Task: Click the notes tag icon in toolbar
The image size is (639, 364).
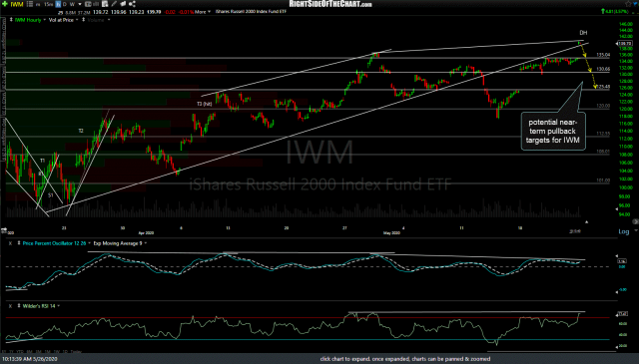Action: click(x=123, y=4)
